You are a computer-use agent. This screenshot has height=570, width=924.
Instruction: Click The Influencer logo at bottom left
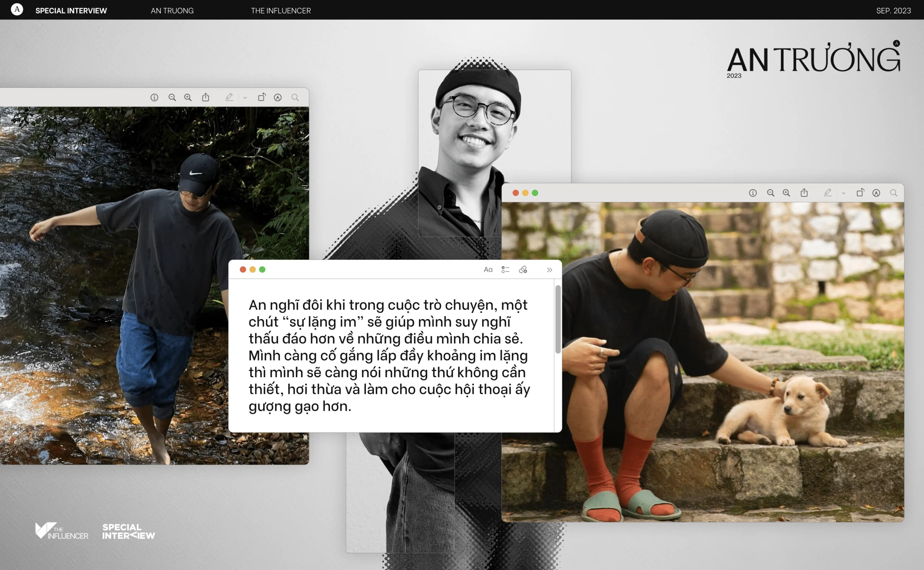pyautogui.click(x=62, y=531)
